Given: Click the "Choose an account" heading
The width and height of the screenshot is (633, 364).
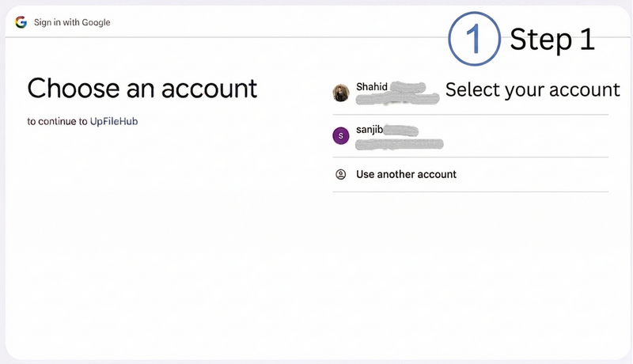Looking at the screenshot, I should [142, 88].
